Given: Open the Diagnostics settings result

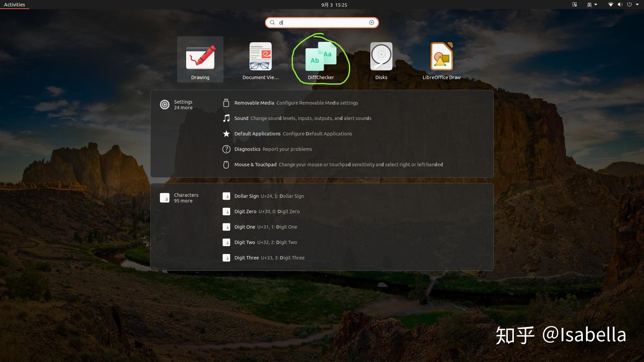Looking at the screenshot, I should point(356,149).
